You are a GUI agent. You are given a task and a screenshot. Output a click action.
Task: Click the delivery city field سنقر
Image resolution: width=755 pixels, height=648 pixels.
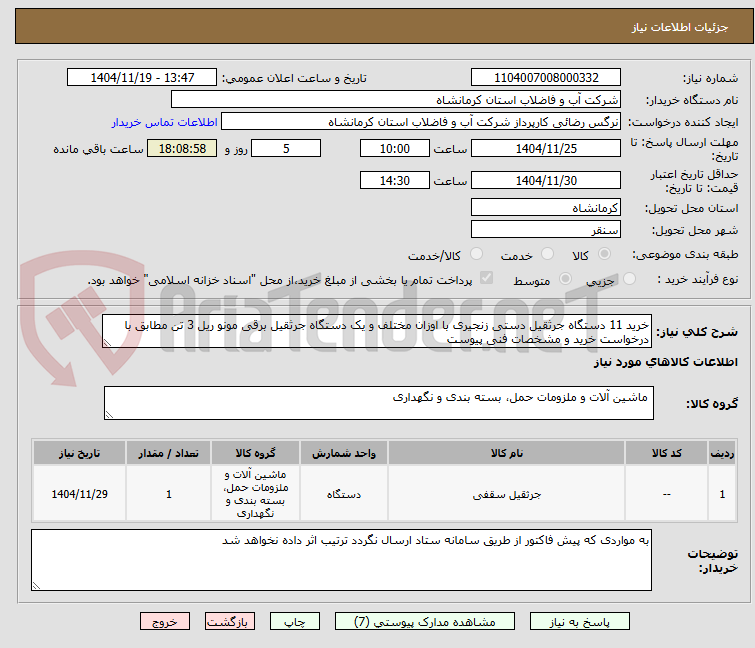(x=546, y=229)
